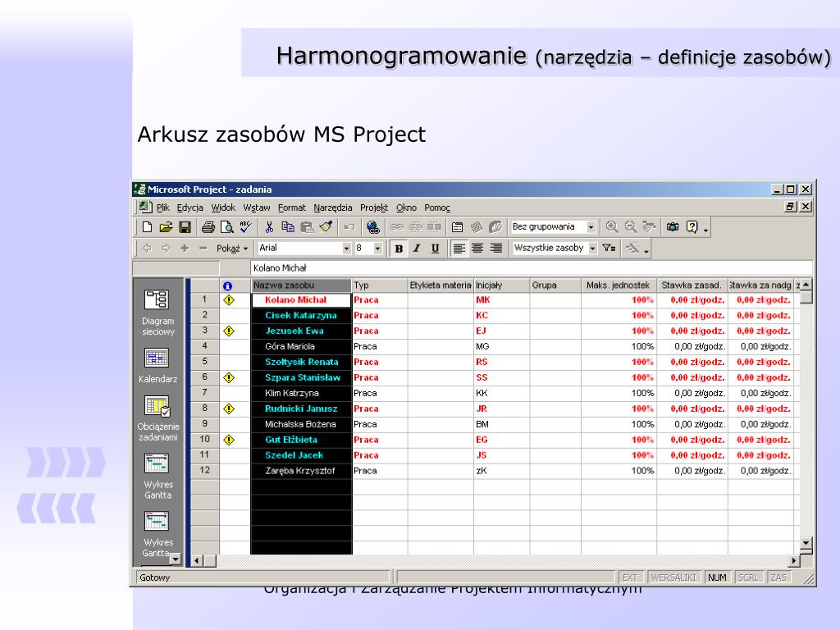Open the Edycja menu
Screen dimensions: 840x630
pyautogui.click(x=190, y=208)
